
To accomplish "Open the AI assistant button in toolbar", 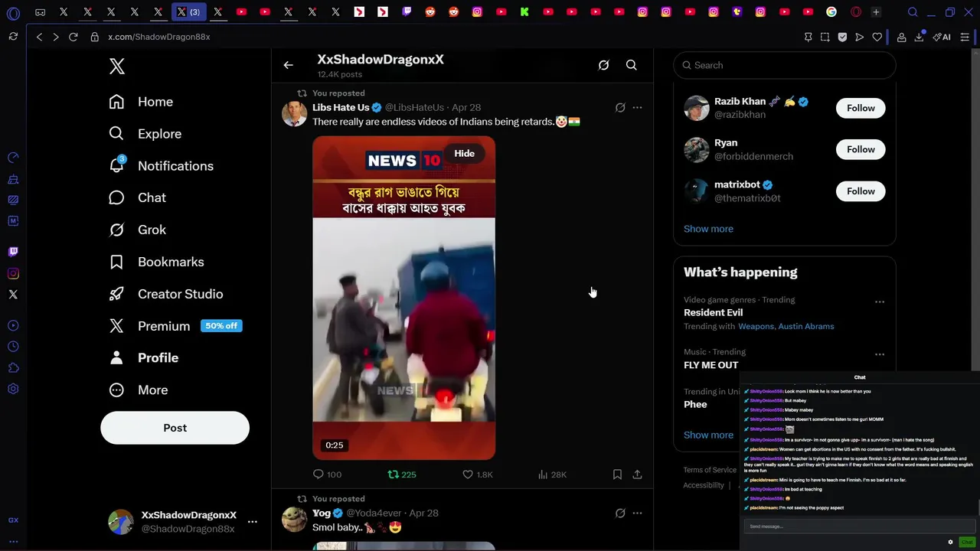I will [x=942, y=37].
